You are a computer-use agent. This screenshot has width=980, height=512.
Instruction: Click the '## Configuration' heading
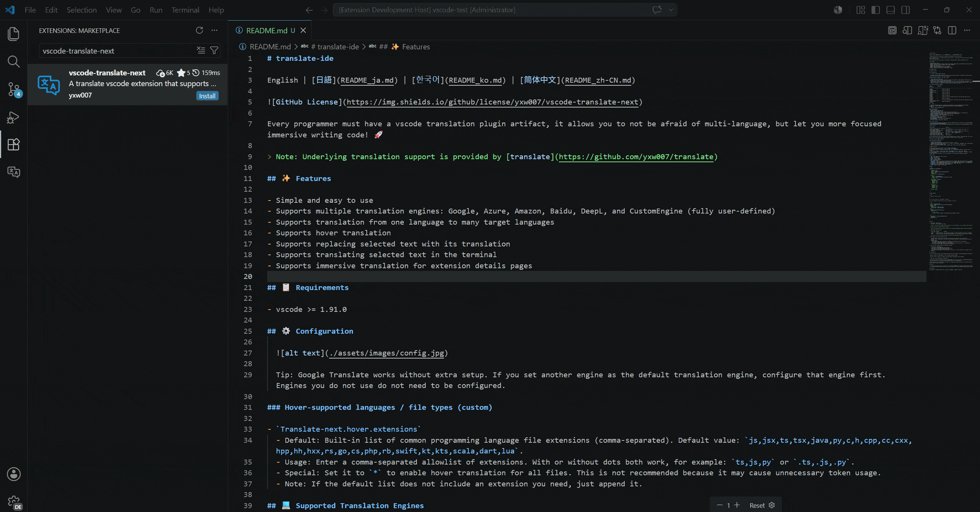(310, 331)
